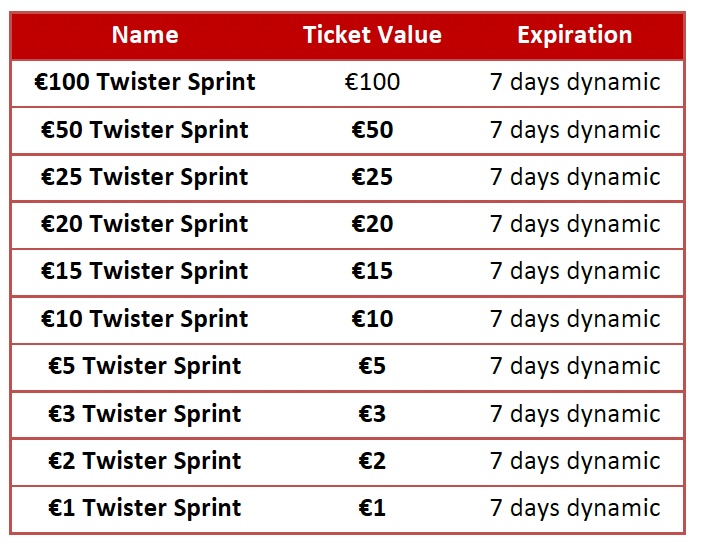Click the €100 ticket value cell
This screenshot has height=543, width=701.
click(x=372, y=82)
